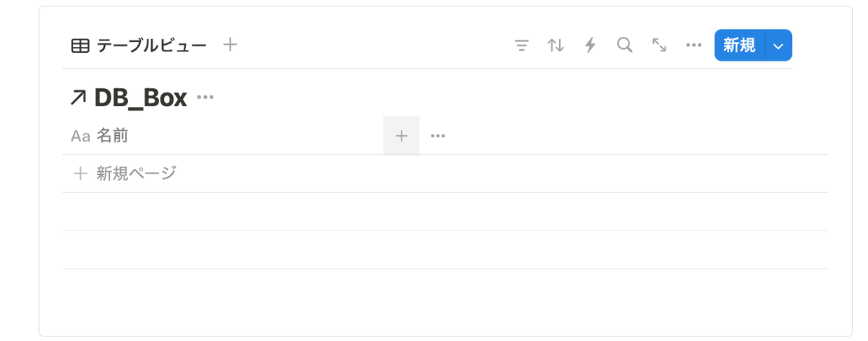Add a property with the plus column header
This screenshot has height=341, width=868.
point(401,135)
